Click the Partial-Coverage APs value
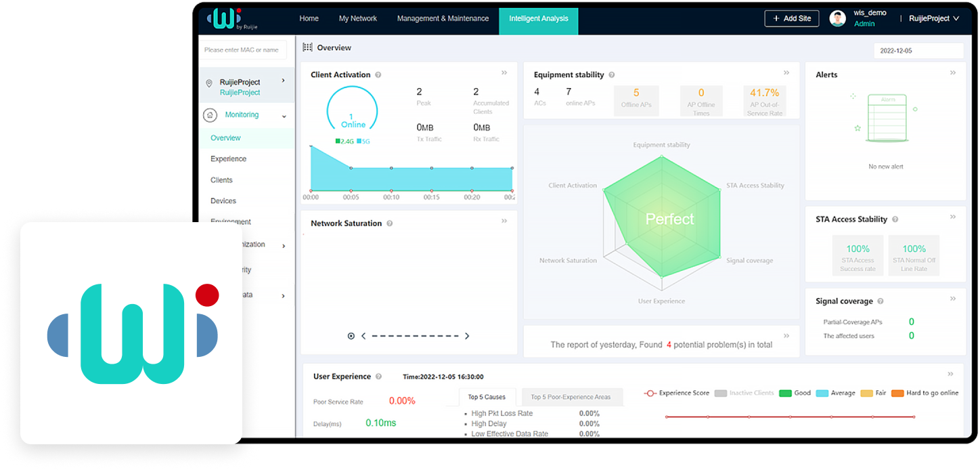The height and width of the screenshot is (470, 980). (912, 322)
